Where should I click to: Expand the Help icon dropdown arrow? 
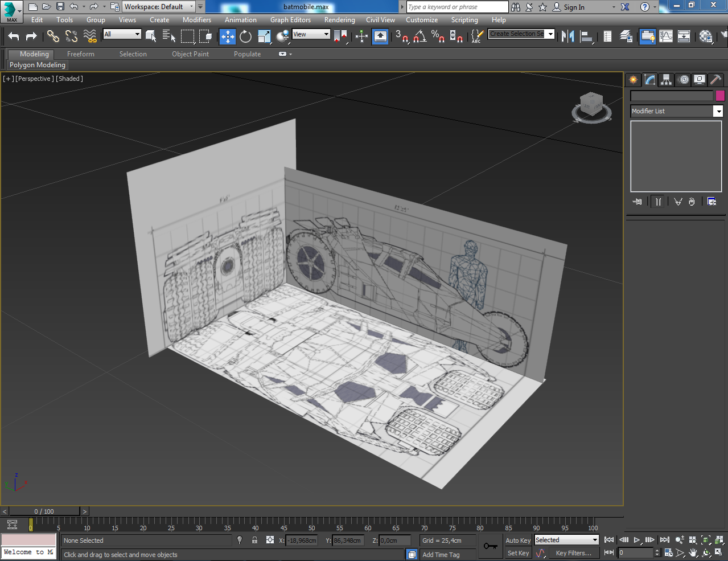655,7
